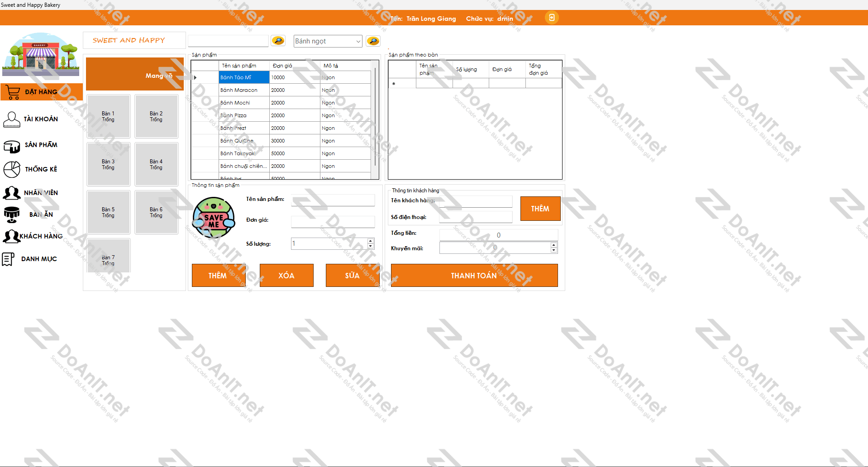Click the SWEET AND HAPPY title banner

click(x=134, y=40)
